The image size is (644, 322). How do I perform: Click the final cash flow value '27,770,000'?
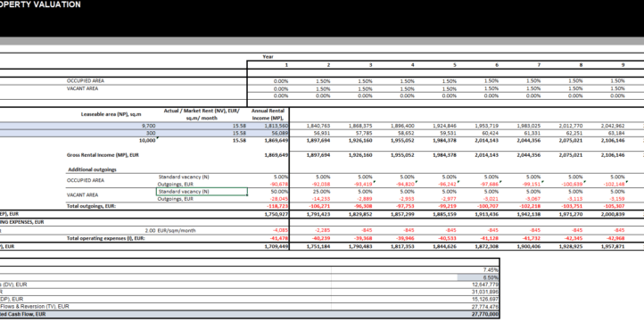pyautogui.click(x=486, y=314)
